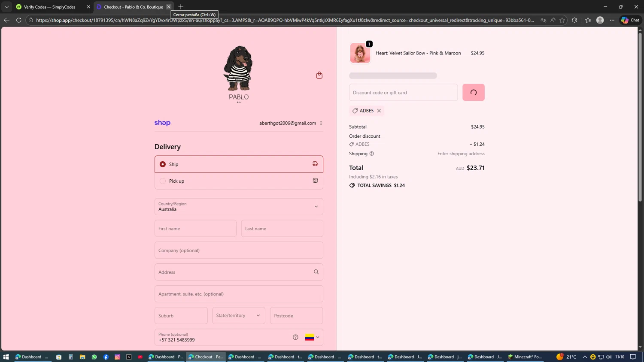Focus the Address field
The width and height of the screenshot is (644, 362).
tap(239, 272)
